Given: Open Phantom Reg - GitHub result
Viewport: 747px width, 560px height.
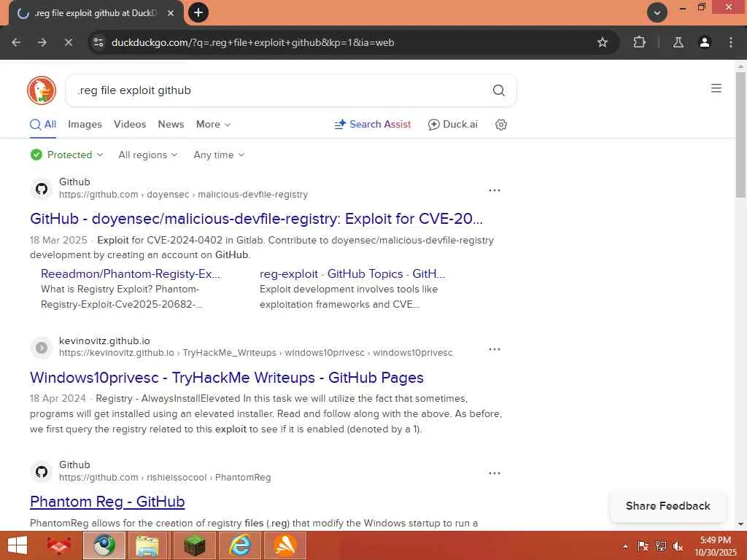Looking at the screenshot, I should 107,502.
